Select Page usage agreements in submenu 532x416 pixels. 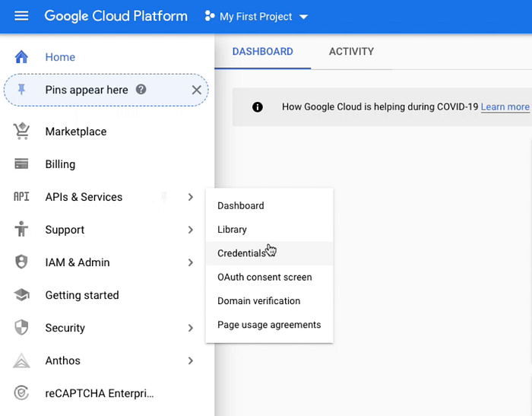point(269,325)
